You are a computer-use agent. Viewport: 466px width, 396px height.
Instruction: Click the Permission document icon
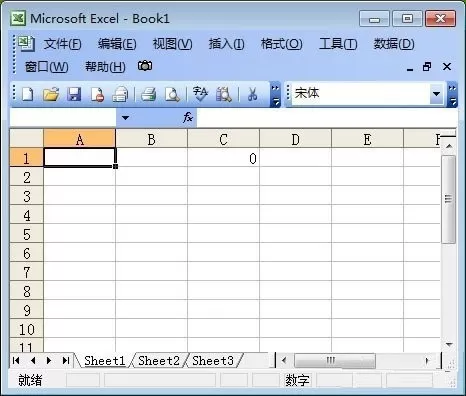tap(97, 94)
